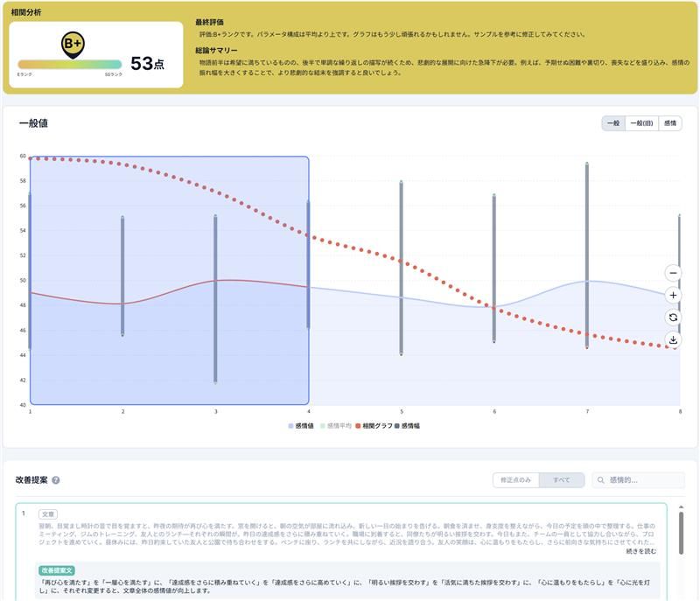700x601 pixels.
Task: Click the 改善提案 section heading
Action: (x=31, y=480)
